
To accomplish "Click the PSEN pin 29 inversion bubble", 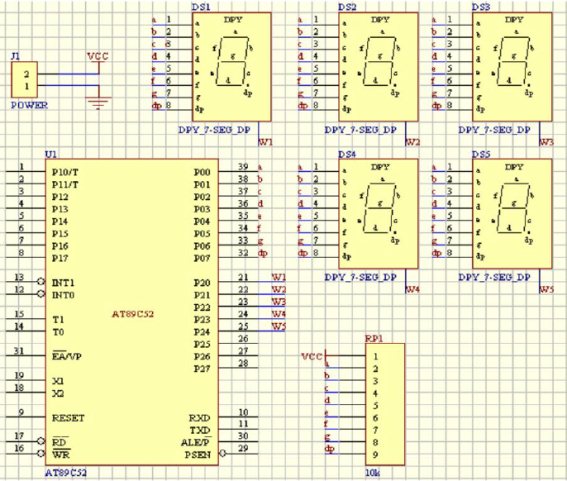I will 223,453.
